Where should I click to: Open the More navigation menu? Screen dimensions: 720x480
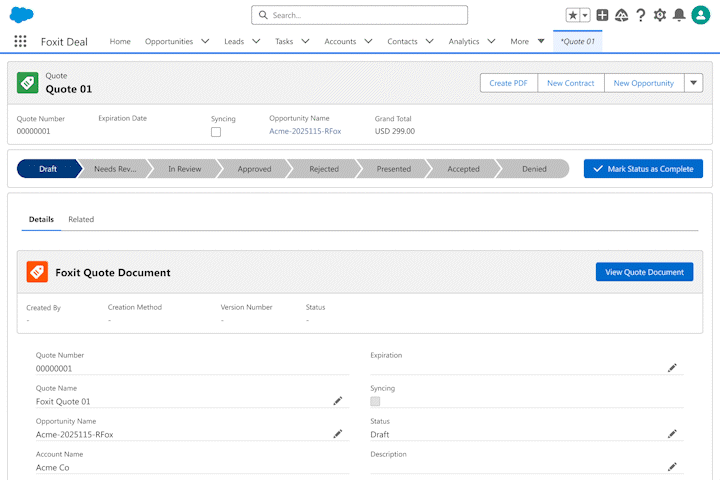coord(527,41)
